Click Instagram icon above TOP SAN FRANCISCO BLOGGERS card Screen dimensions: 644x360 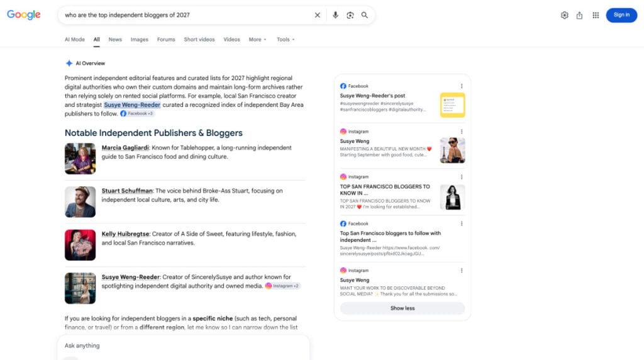point(343,177)
